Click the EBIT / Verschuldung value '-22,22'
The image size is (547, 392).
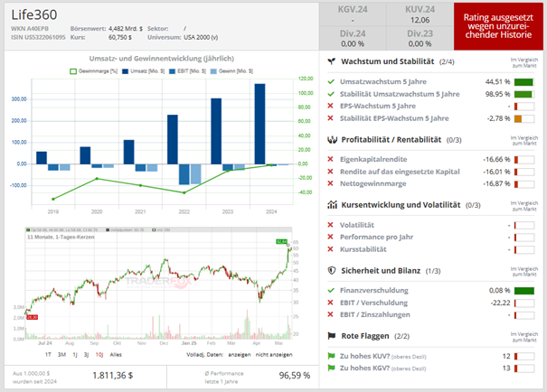point(501,303)
